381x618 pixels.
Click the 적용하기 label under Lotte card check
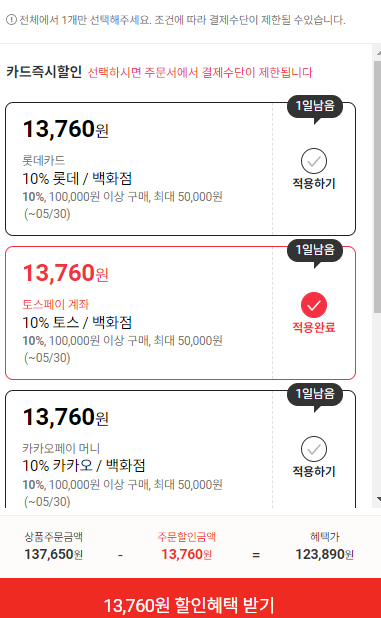point(314,183)
